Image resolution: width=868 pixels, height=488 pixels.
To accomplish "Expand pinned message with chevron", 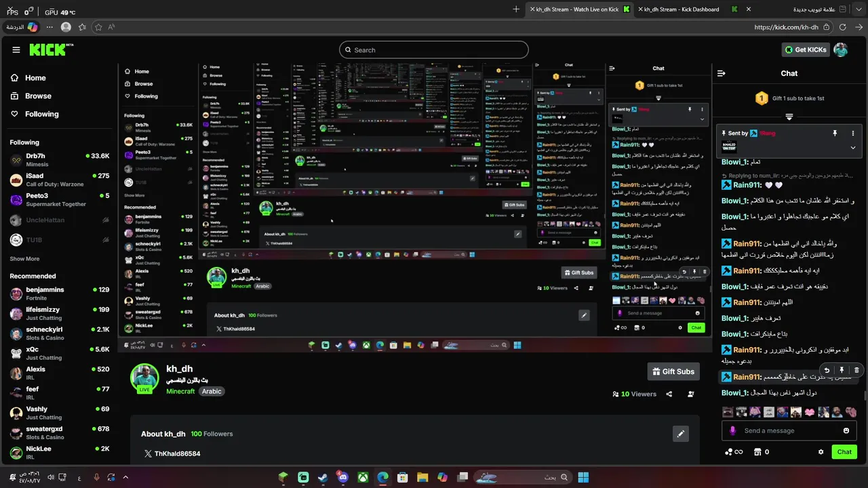I will [853, 148].
